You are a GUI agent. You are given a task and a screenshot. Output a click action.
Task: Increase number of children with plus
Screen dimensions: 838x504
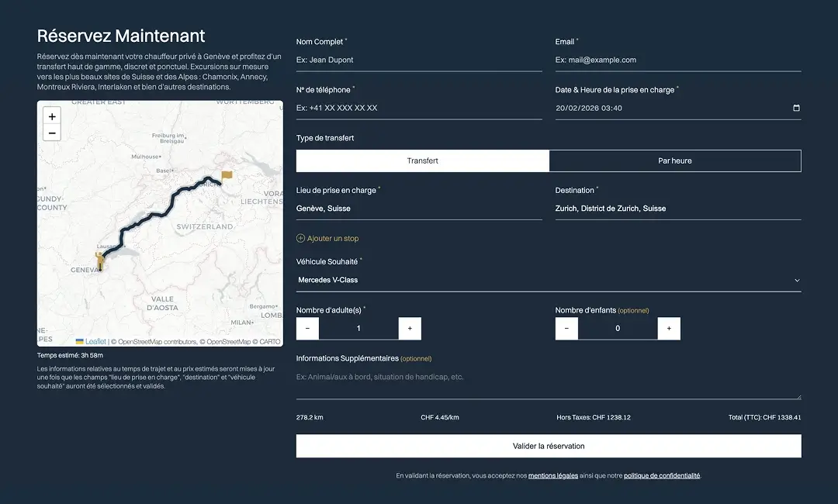pos(669,328)
